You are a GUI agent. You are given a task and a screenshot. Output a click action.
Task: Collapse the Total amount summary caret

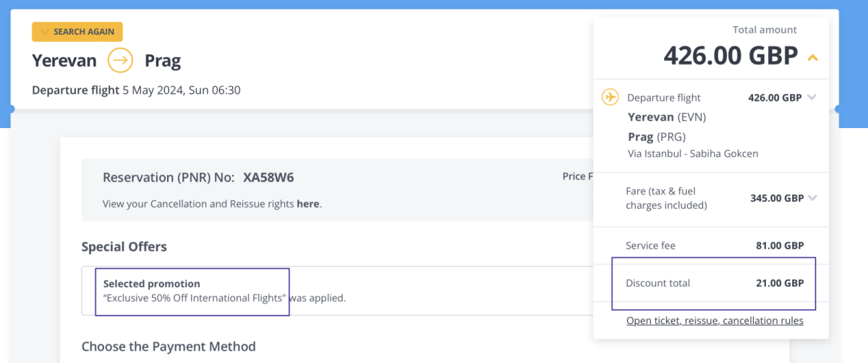click(813, 56)
